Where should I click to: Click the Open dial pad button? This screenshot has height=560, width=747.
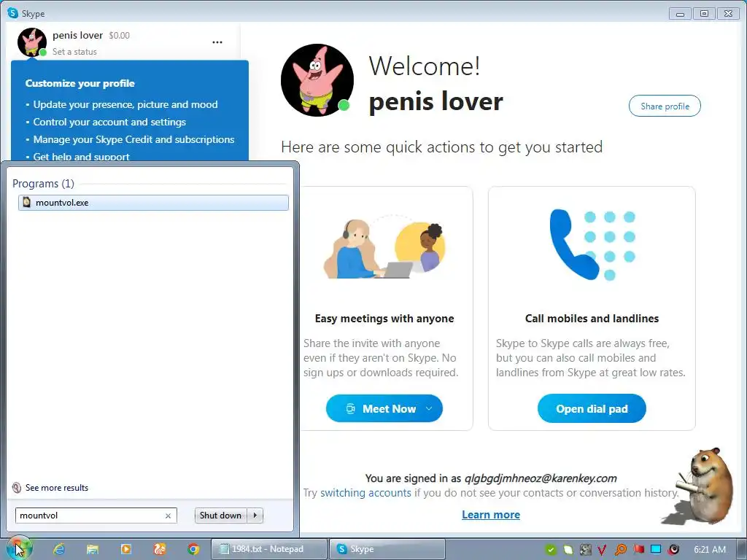592,408
